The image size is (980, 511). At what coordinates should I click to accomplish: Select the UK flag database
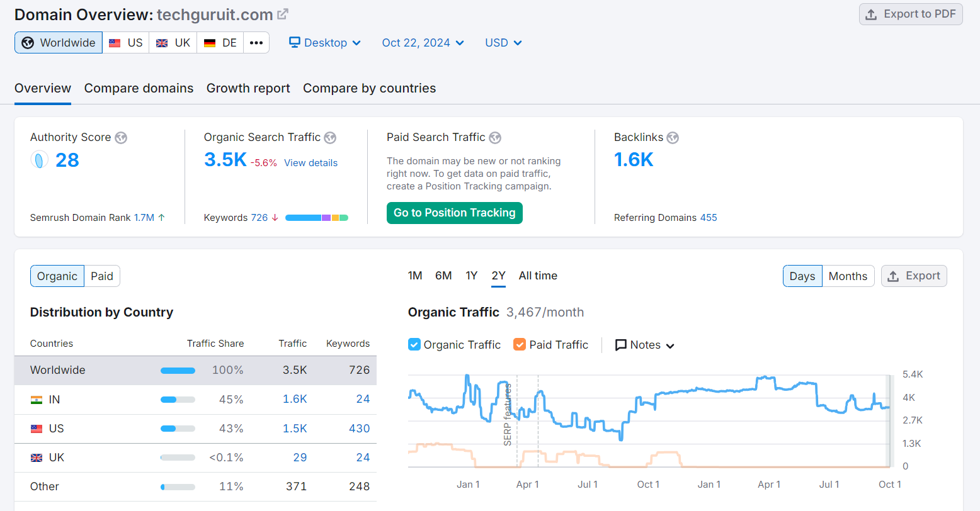tap(173, 43)
